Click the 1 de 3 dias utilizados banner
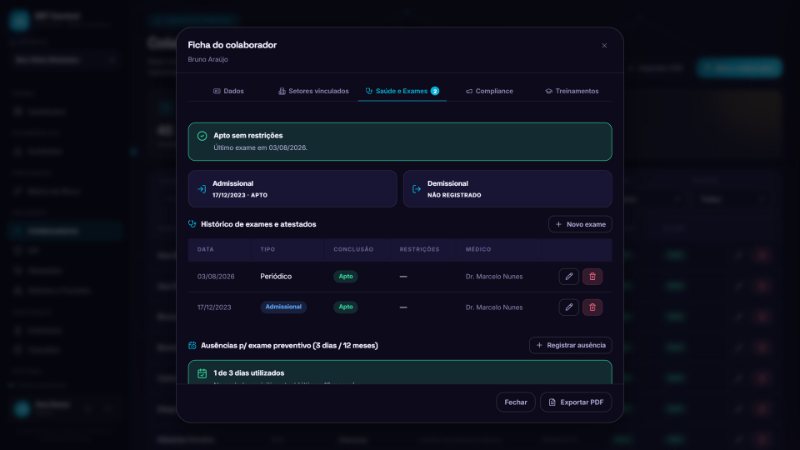Viewport: 800px width, 450px height. pos(400,372)
